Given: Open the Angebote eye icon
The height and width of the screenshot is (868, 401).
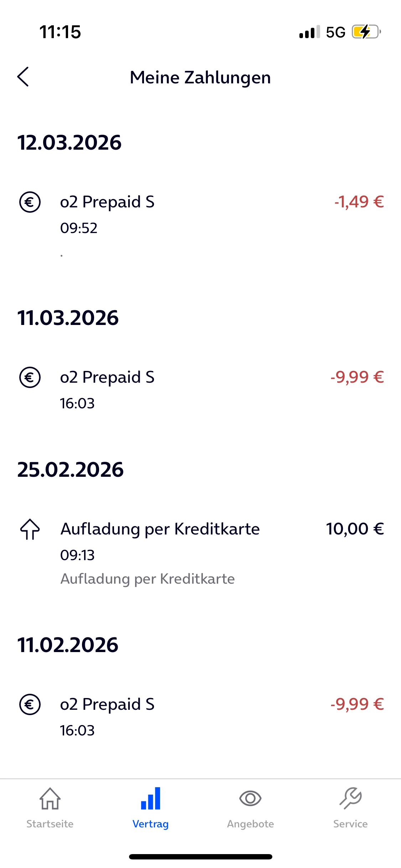Looking at the screenshot, I should point(250,799).
